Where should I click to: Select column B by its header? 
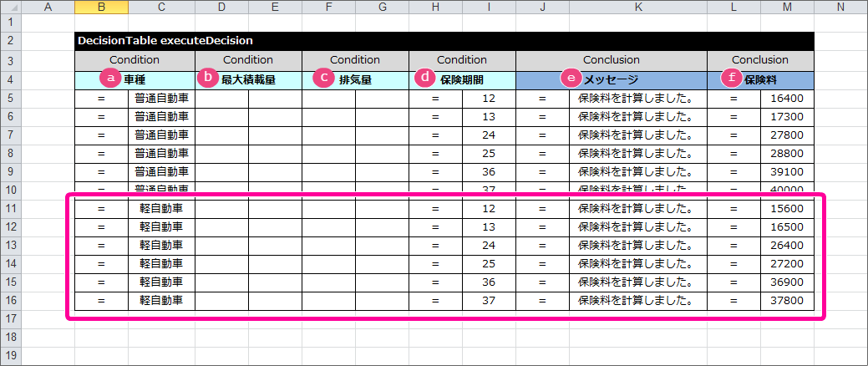[x=102, y=7]
